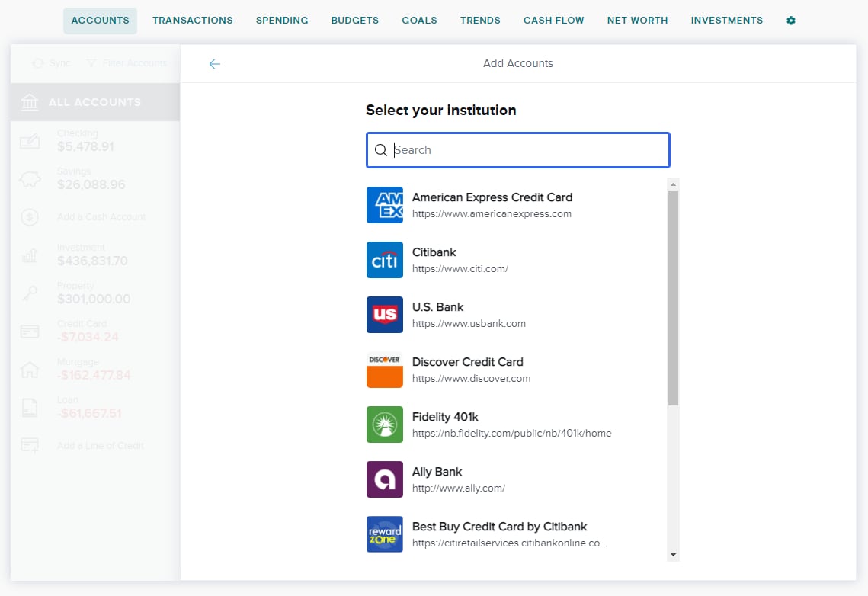Open the Investments tab
Image resolution: width=868 pixels, height=596 pixels.
click(727, 21)
